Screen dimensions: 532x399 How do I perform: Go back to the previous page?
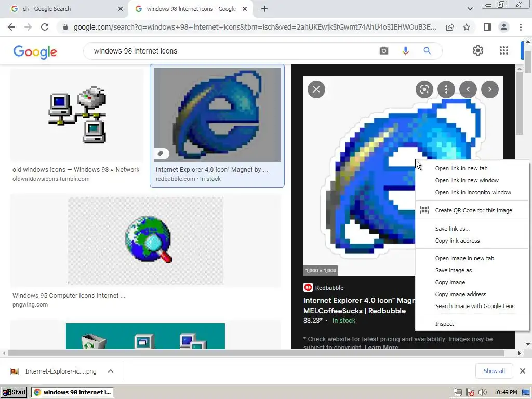click(x=11, y=27)
